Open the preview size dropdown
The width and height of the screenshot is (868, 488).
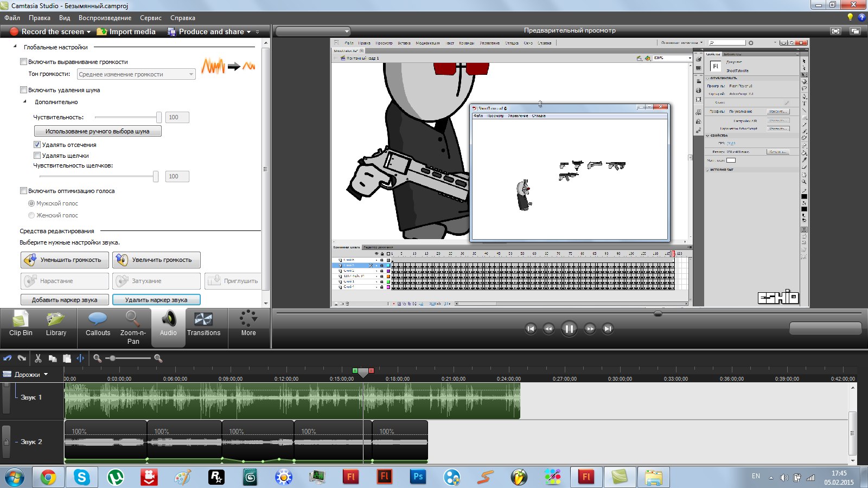pyautogui.click(x=313, y=31)
